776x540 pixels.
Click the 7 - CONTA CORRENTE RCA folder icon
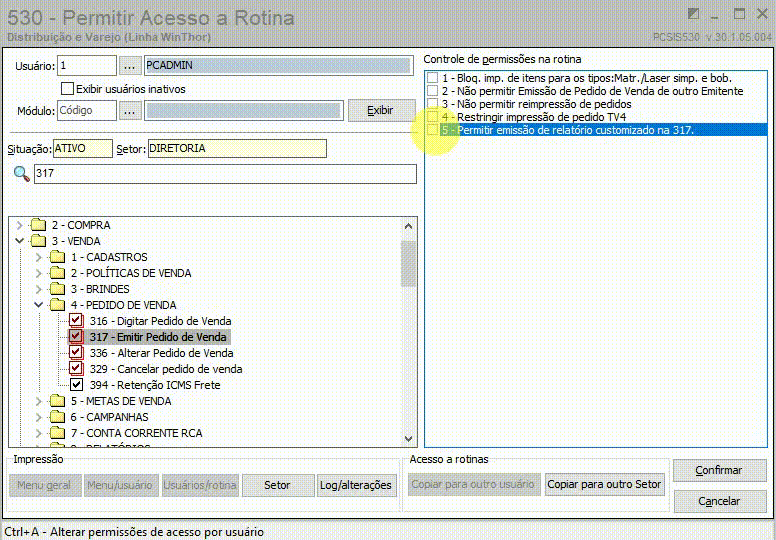[57, 434]
